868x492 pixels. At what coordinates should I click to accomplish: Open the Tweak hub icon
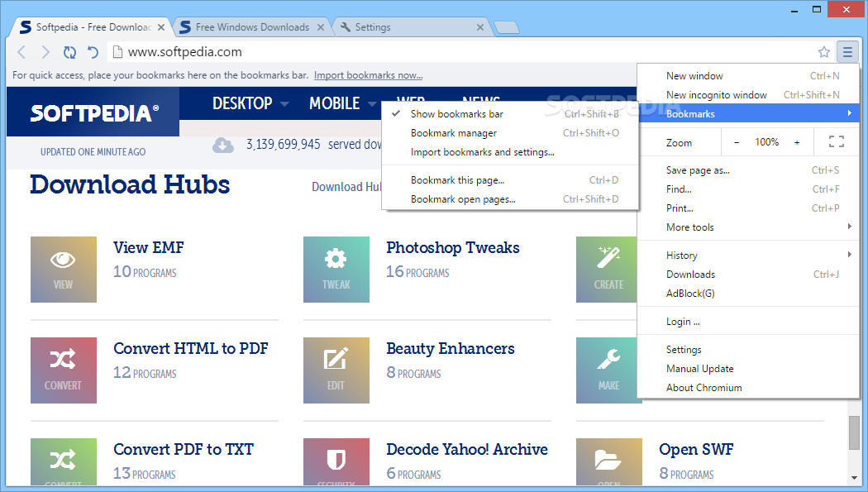(x=336, y=270)
